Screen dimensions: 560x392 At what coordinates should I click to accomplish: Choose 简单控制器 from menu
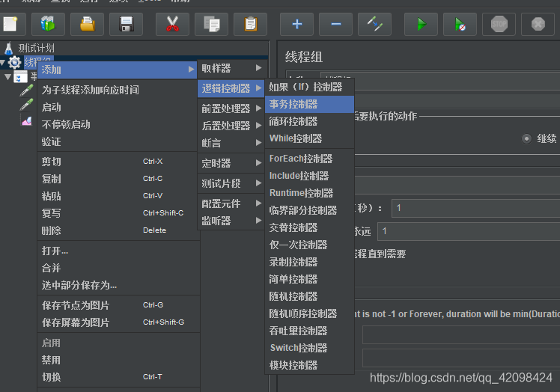coord(309,279)
